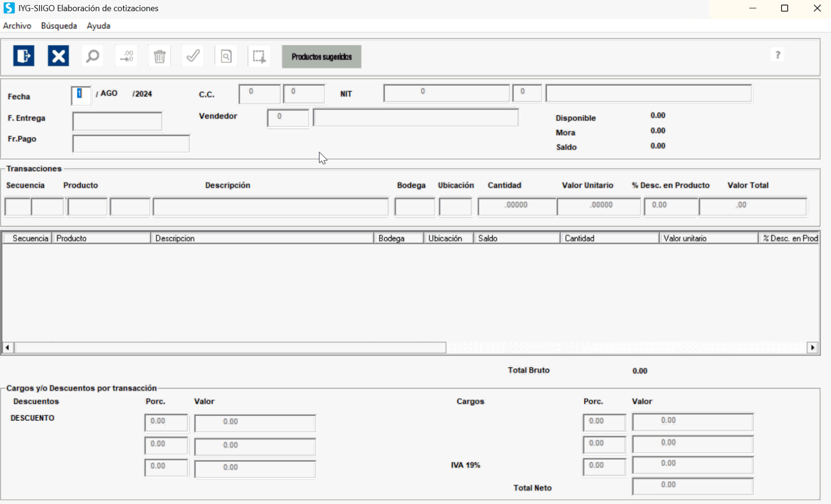The height and width of the screenshot is (504, 831).
Task: Click the NIT name field
Action: (648, 93)
